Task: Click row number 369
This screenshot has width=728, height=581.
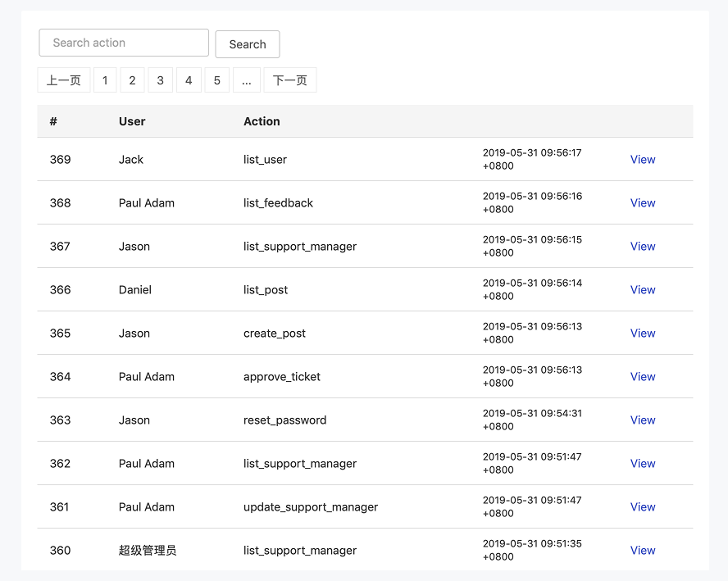Action: [61, 159]
